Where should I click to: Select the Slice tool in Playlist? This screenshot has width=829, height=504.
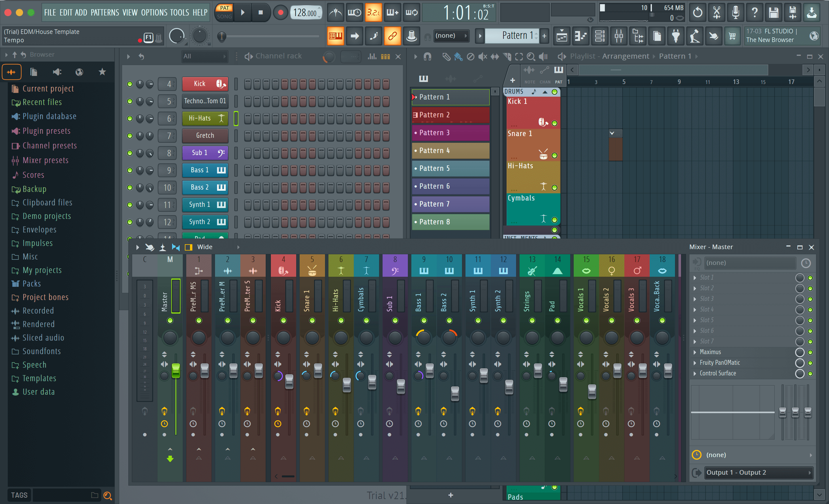(x=507, y=56)
